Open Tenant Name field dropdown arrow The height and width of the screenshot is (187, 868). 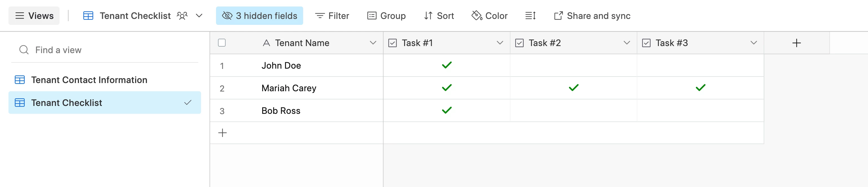(x=373, y=43)
